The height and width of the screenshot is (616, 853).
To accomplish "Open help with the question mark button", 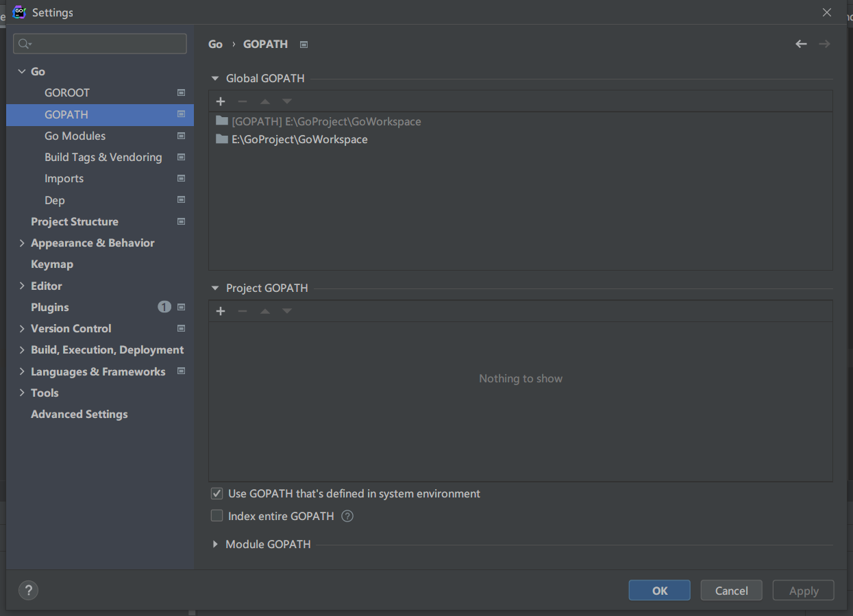I will tap(28, 590).
